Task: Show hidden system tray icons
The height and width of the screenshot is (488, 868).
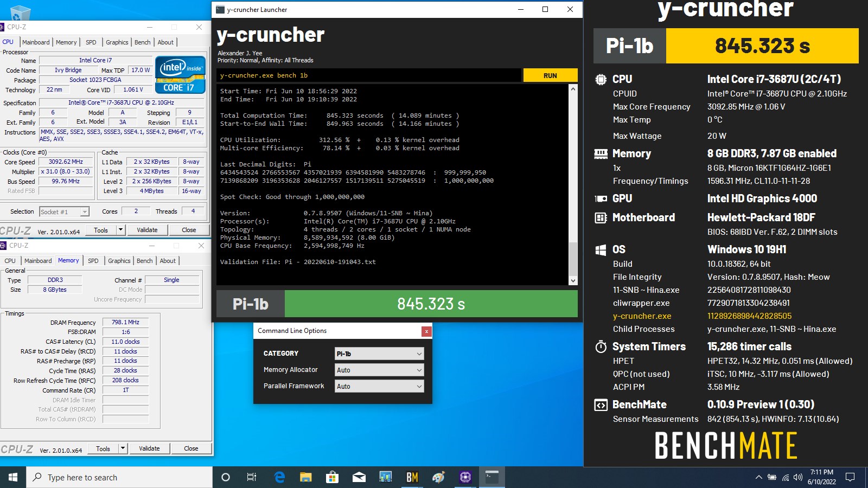Action: pyautogui.click(x=758, y=477)
